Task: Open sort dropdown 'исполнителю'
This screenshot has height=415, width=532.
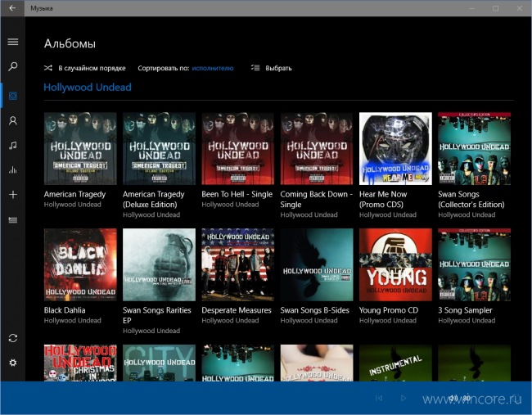Action: 213,68
